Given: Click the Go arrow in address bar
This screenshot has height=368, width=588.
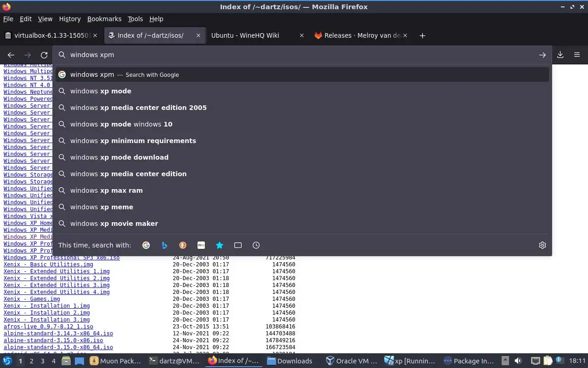Looking at the screenshot, I should click(543, 55).
